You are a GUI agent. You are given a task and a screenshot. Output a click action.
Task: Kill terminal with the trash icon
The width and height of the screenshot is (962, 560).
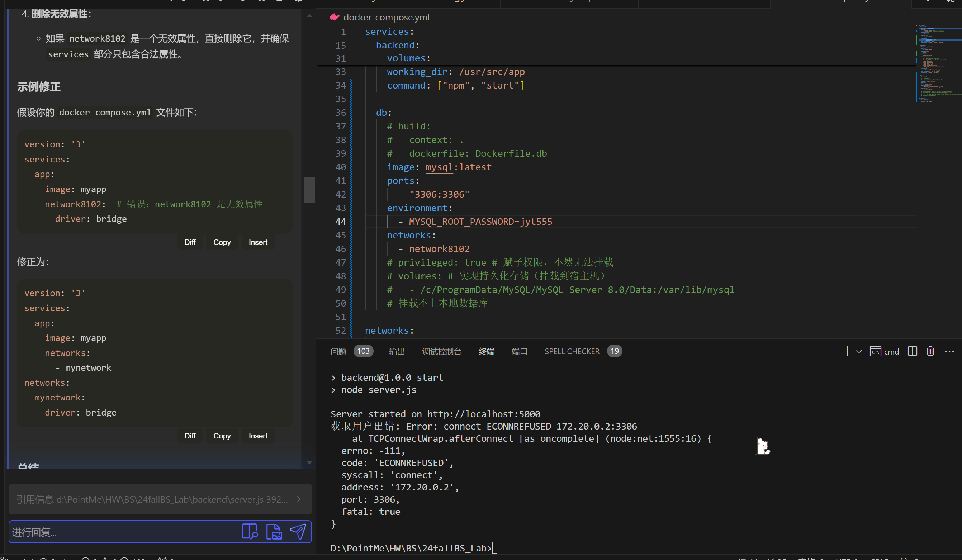(930, 351)
